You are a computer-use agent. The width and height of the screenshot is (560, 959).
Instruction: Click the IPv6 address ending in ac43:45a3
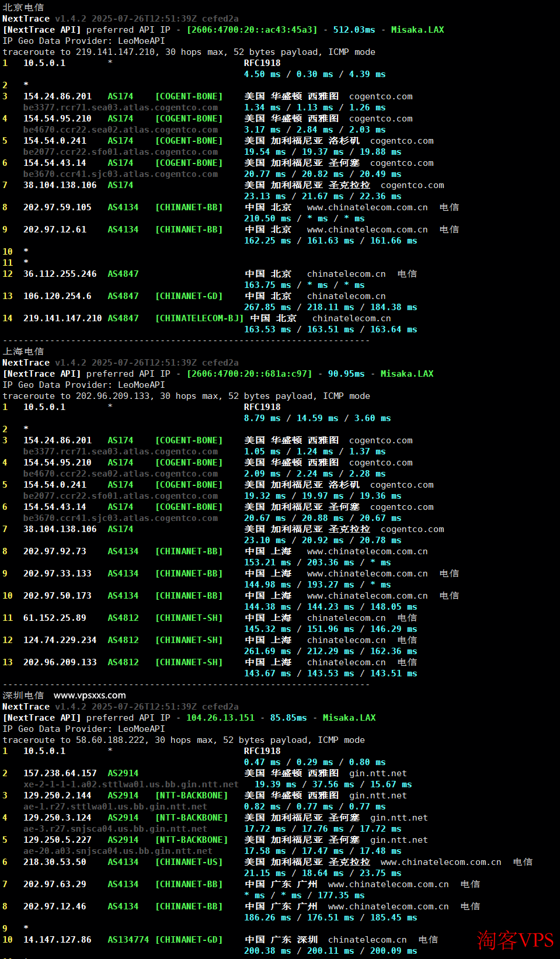point(252,30)
